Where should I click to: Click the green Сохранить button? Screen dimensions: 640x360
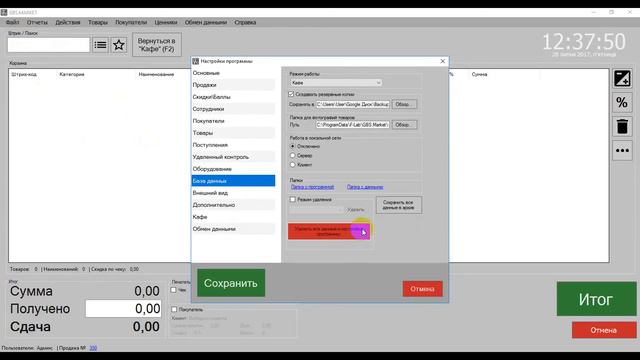click(x=231, y=283)
